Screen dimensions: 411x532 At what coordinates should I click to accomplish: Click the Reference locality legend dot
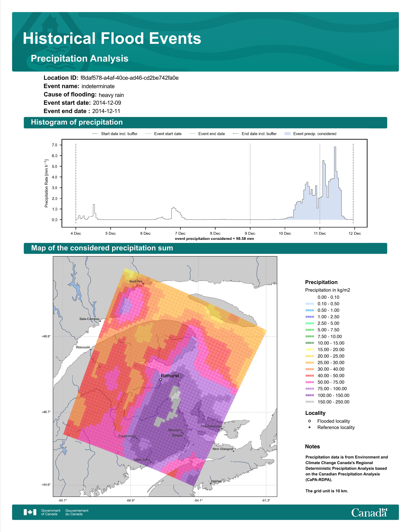pos(309,427)
